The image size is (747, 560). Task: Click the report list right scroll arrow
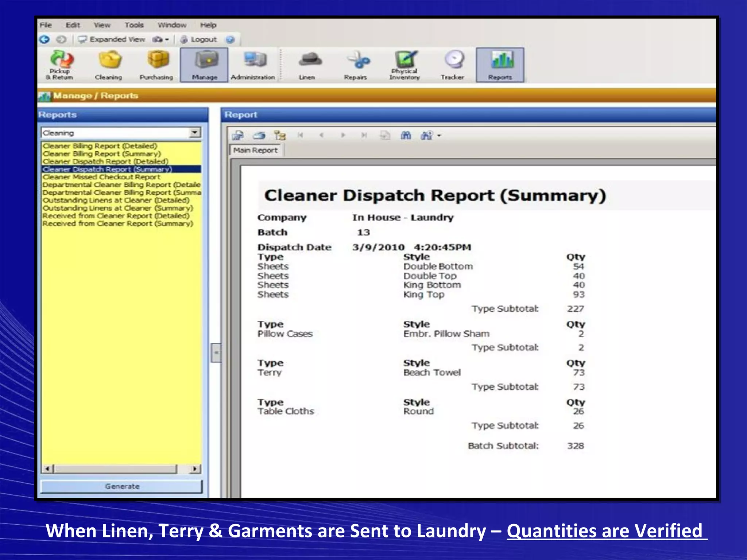tap(196, 469)
